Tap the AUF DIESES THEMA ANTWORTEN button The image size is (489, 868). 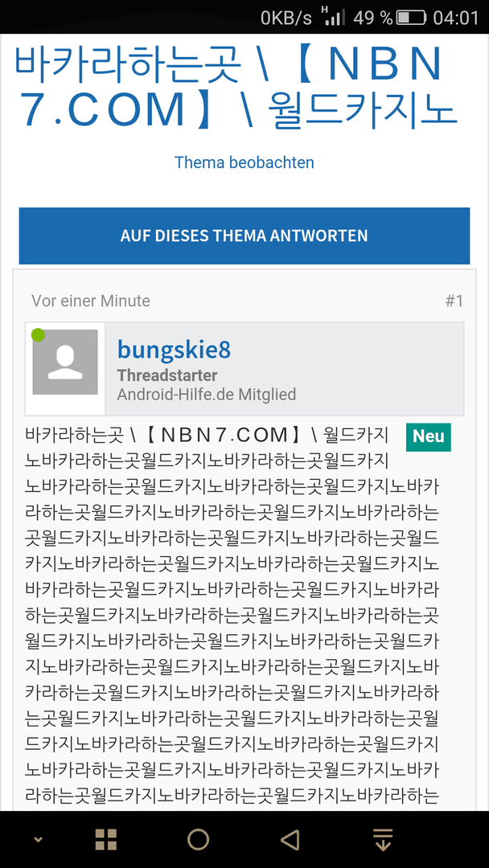pyautogui.click(x=244, y=235)
